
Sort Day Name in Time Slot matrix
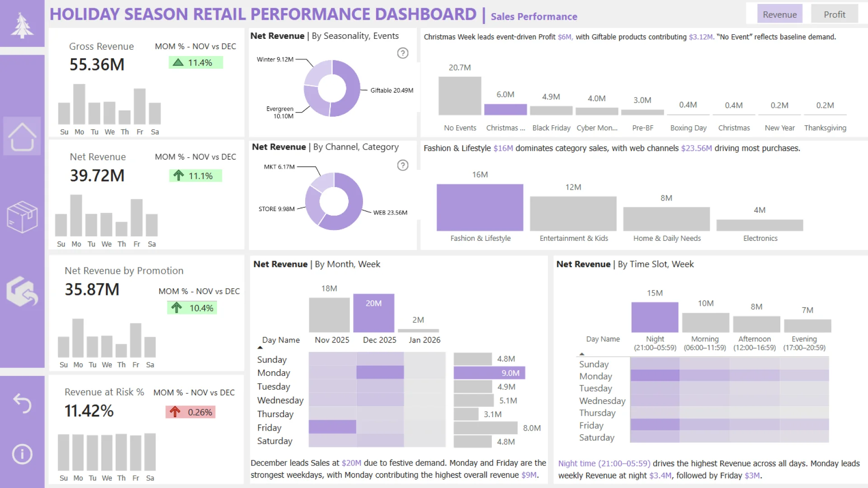tap(603, 339)
